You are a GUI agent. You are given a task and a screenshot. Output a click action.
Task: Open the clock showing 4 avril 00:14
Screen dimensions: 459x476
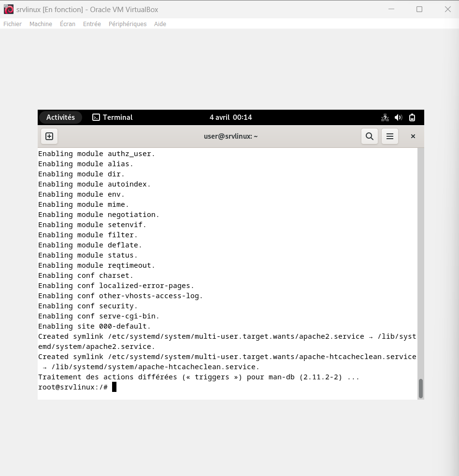pos(230,117)
